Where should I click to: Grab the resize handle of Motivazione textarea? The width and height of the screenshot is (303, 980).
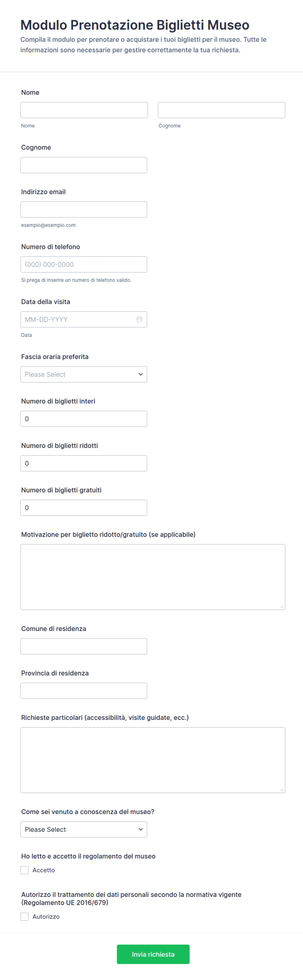click(x=282, y=607)
